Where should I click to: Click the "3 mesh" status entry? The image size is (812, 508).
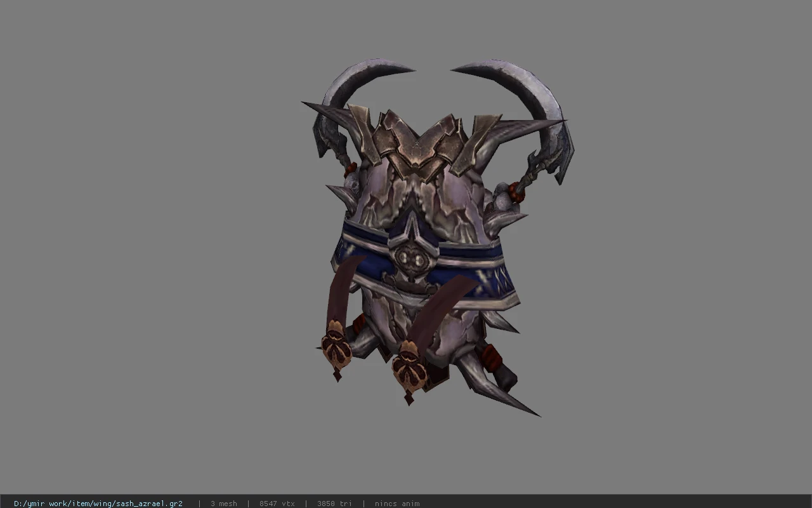click(224, 504)
